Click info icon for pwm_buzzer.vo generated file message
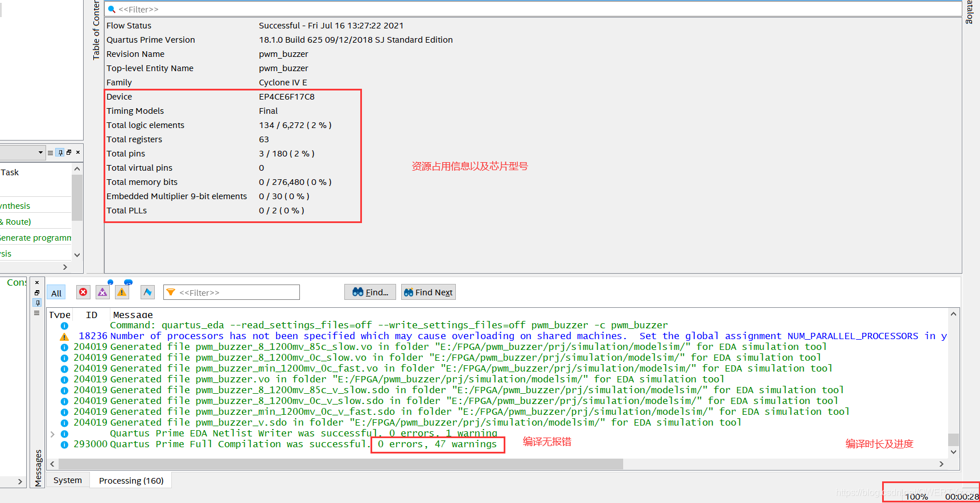The width and height of the screenshot is (980, 503). pyautogui.click(x=64, y=380)
